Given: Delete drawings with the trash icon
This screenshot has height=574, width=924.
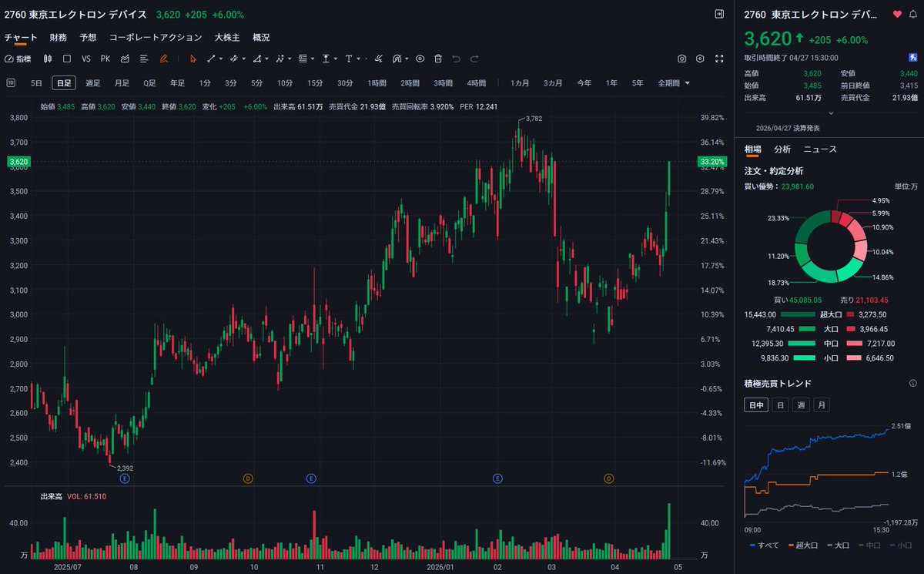Looking at the screenshot, I should pos(438,59).
